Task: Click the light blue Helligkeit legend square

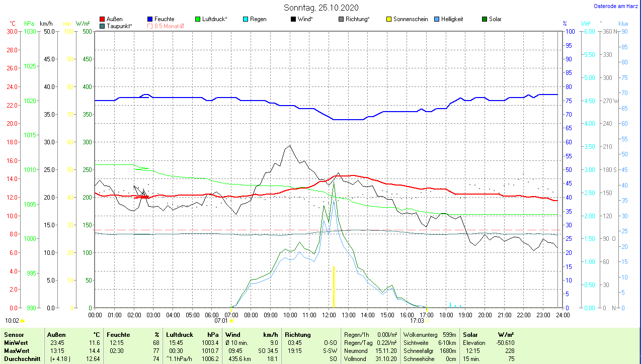Action: coord(437,19)
